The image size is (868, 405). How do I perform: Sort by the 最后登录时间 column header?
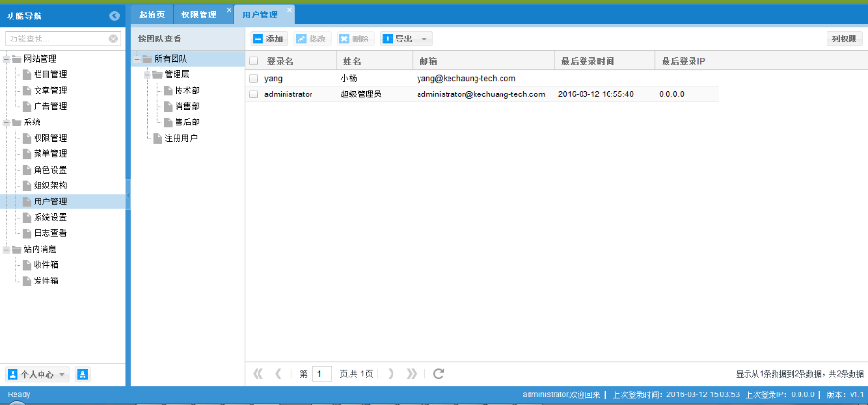[x=604, y=61]
